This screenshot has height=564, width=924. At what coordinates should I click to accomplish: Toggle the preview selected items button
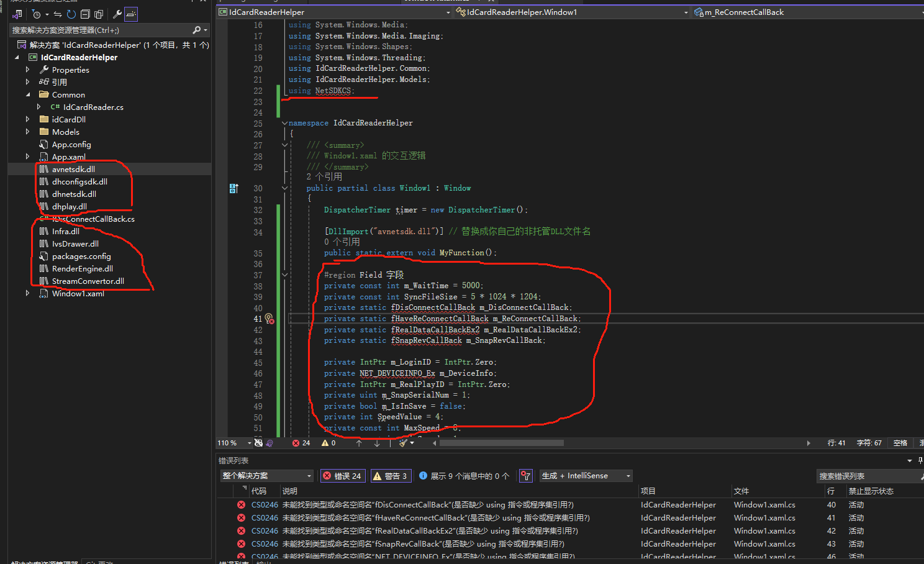tap(131, 14)
